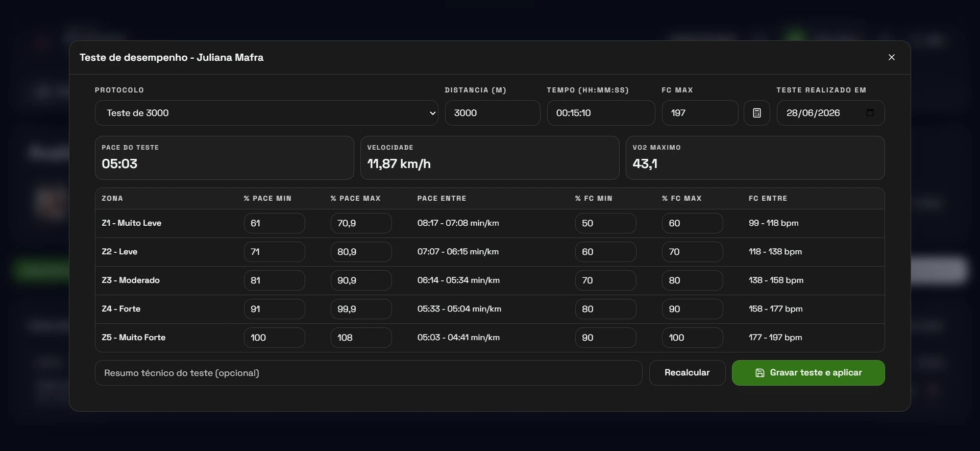Screen dimensions: 980x451
Task: Close the performance test dialog with X
Action: (x=891, y=57)
